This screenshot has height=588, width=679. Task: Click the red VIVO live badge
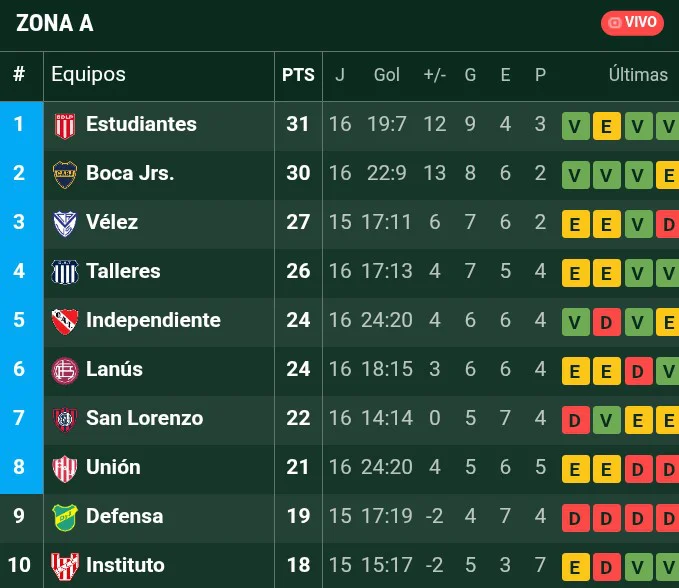click(632, 23)
